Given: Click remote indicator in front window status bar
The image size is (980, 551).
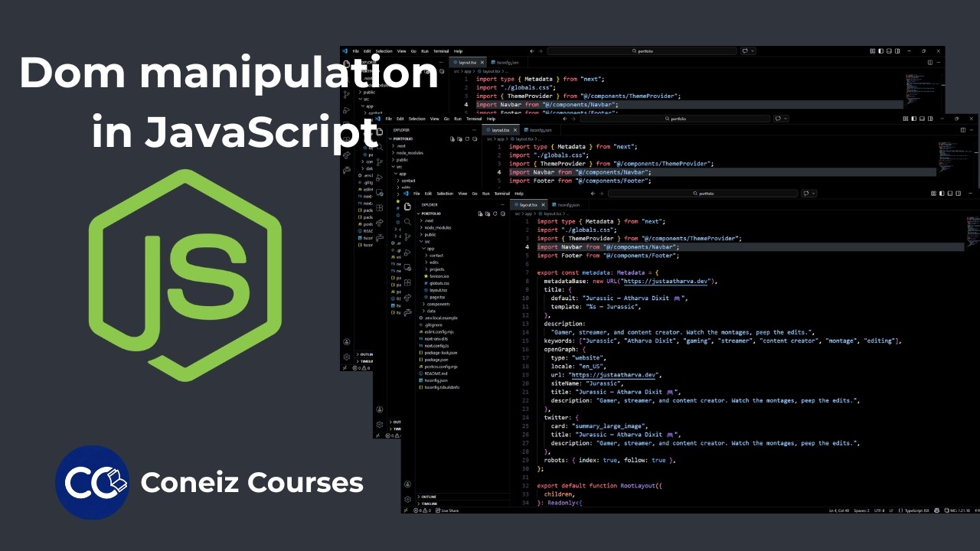Looking at the screenshot, I should pyautogui.click(x=406, y=510).
